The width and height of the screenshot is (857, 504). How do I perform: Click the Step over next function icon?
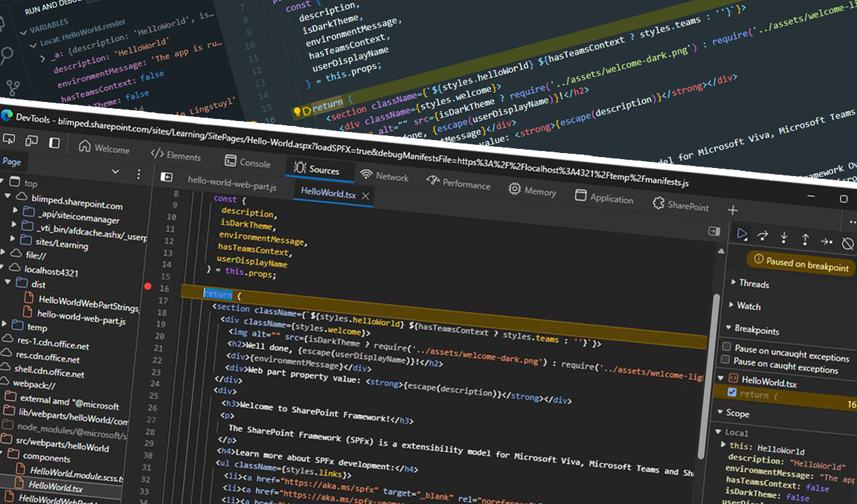[763, 236]
